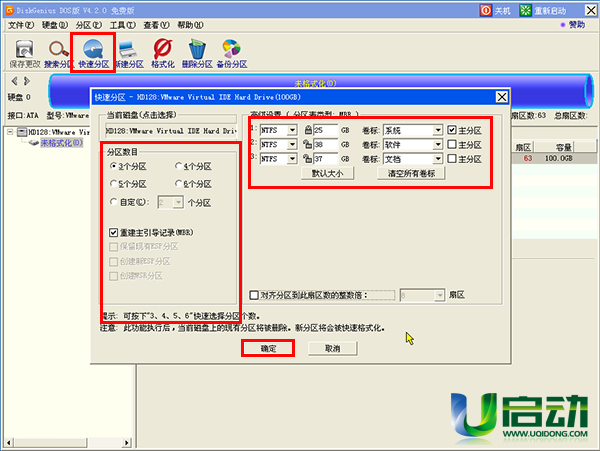This screenshot has width=600, height=451.
Task: Expand the 卷标 dropdown showing 系统
Action: [437, 130]
